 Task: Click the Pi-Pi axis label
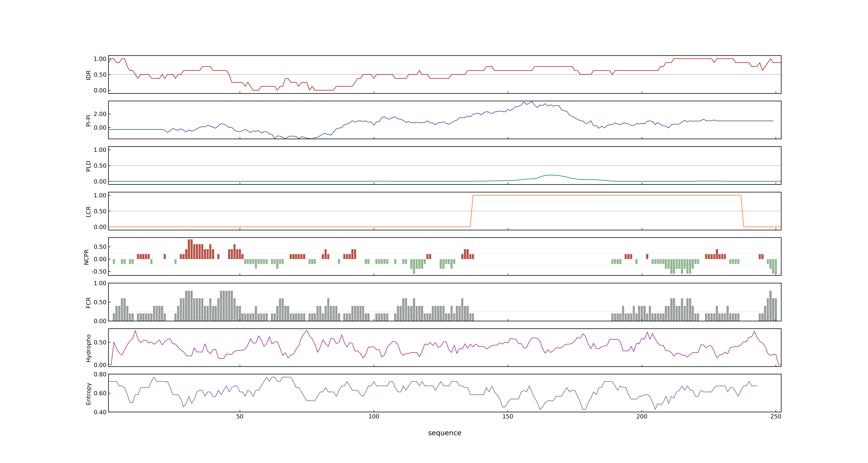88,120
